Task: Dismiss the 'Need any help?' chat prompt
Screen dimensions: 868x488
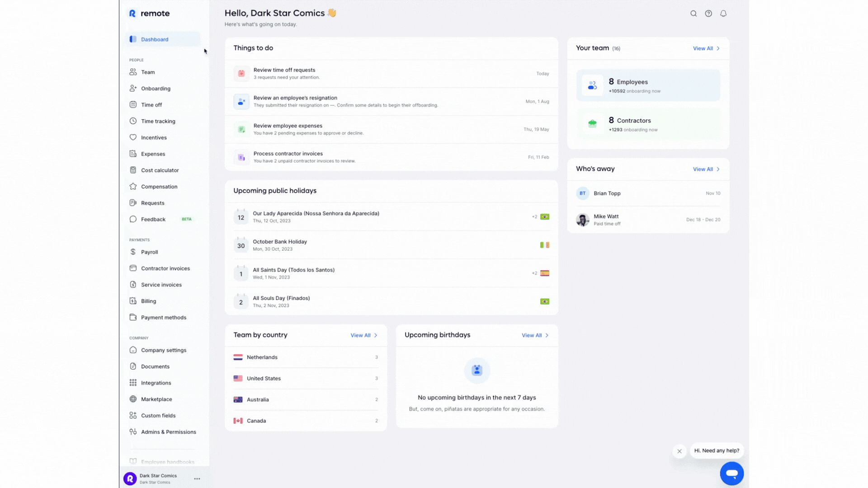Action: pyautogui.click(x=679, y=451)
